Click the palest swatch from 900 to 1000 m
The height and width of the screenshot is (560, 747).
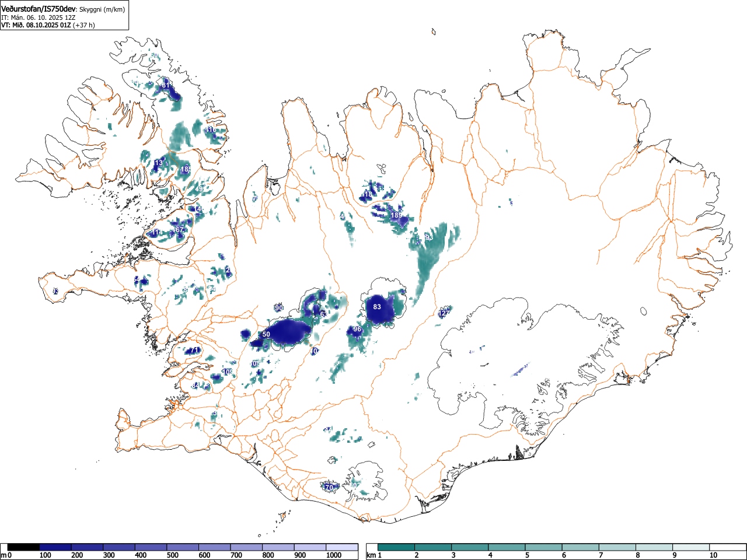tap(310, 547)
